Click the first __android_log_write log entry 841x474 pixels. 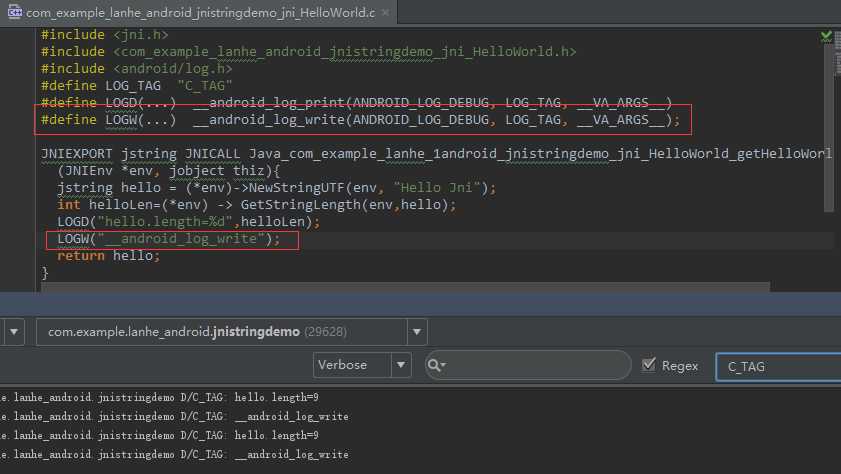click(174, 417)
